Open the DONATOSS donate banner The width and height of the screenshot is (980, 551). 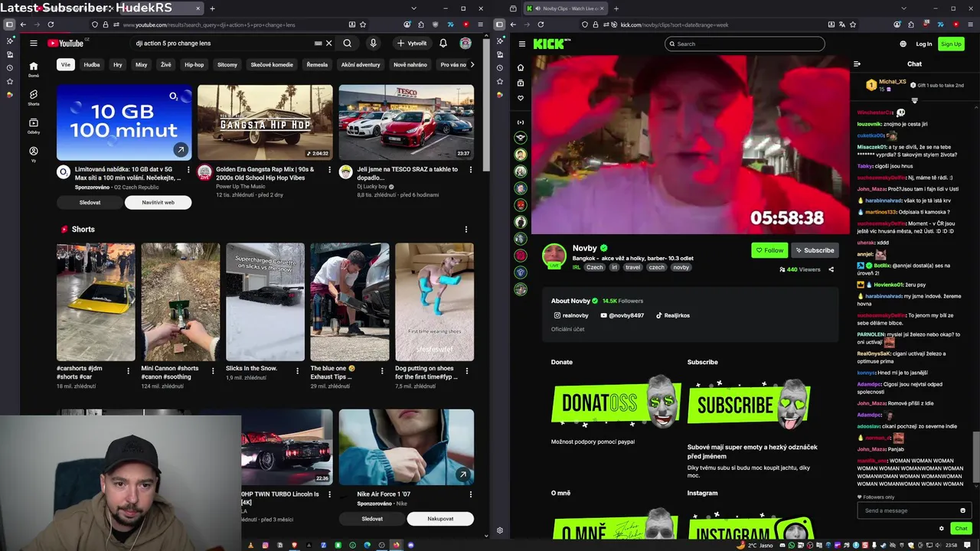tap(616, 402)
